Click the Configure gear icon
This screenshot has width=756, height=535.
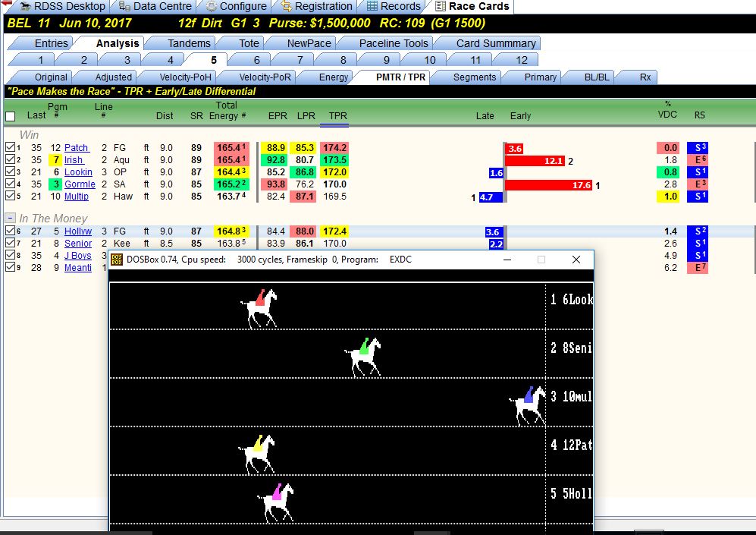click(x=211, y=6)
